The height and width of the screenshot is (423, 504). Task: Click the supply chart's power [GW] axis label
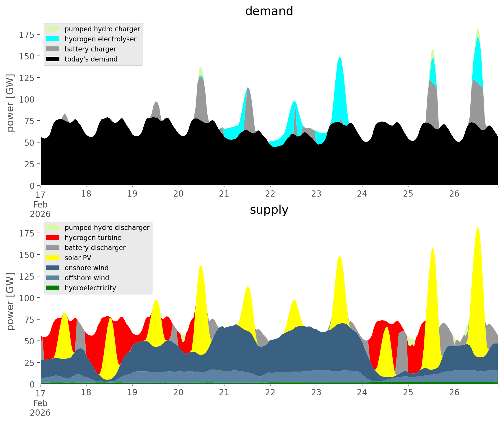(x=10, y=302)
